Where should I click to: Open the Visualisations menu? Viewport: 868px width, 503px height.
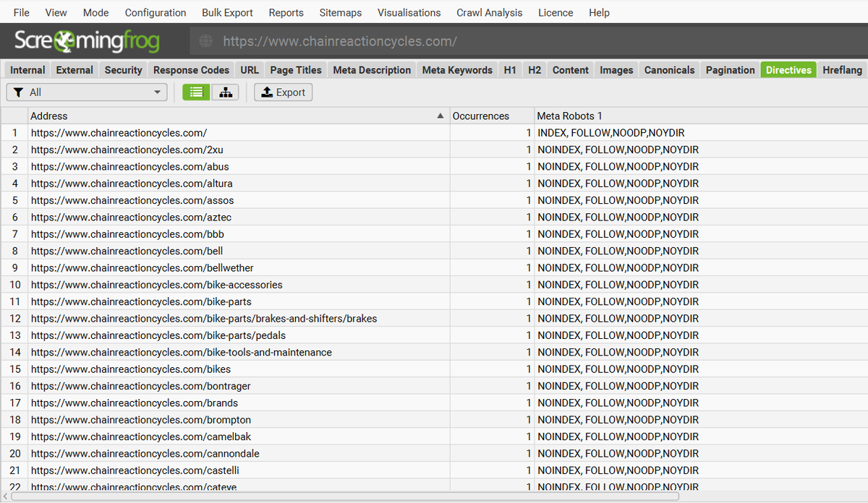(x=409, y=12)
